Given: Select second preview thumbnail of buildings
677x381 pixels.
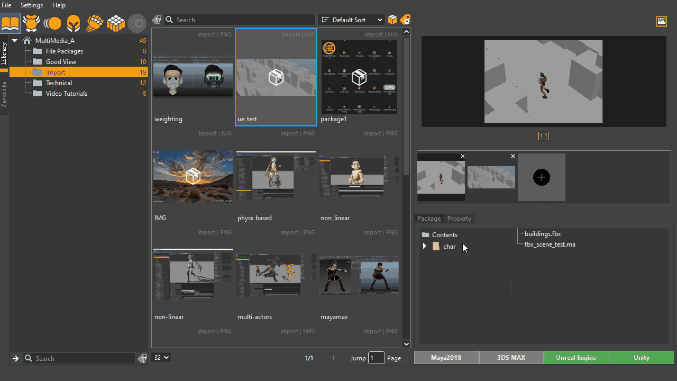Looking at the screenshot, I should [491, 177].
